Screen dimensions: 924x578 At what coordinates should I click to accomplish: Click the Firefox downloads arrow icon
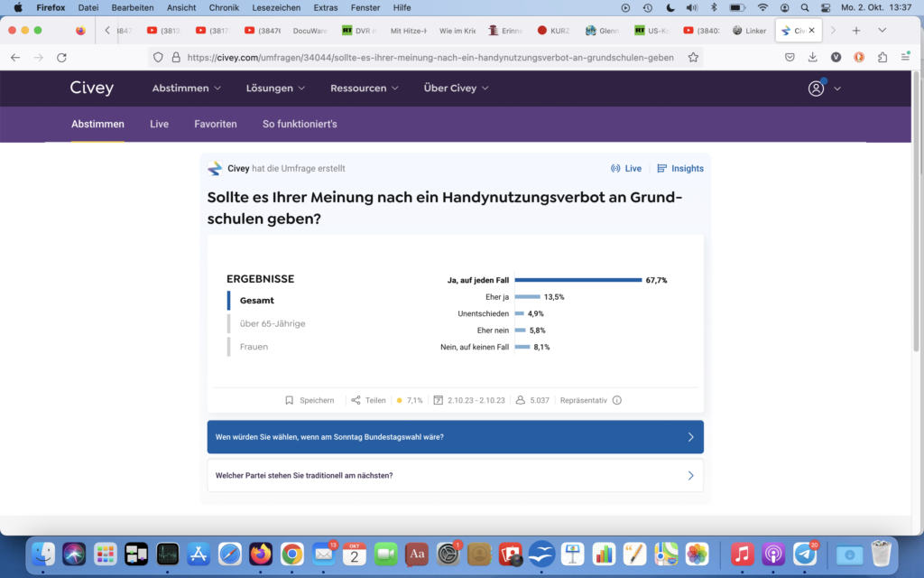pyautogui.click(x=813, y=57)
